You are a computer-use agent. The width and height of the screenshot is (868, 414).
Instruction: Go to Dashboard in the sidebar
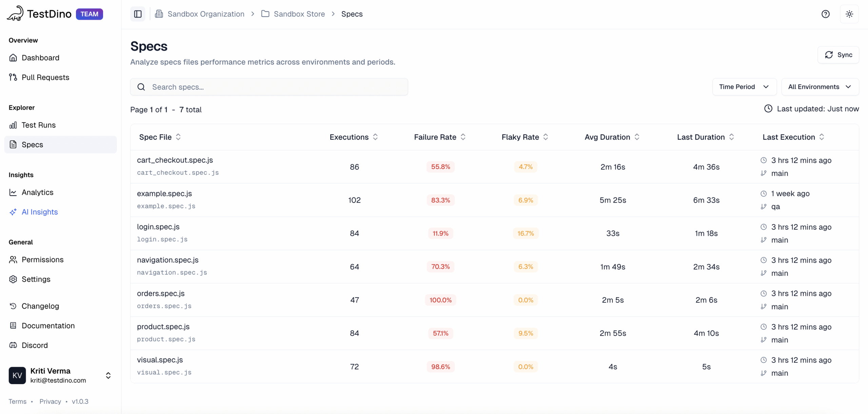pos(40,58)
